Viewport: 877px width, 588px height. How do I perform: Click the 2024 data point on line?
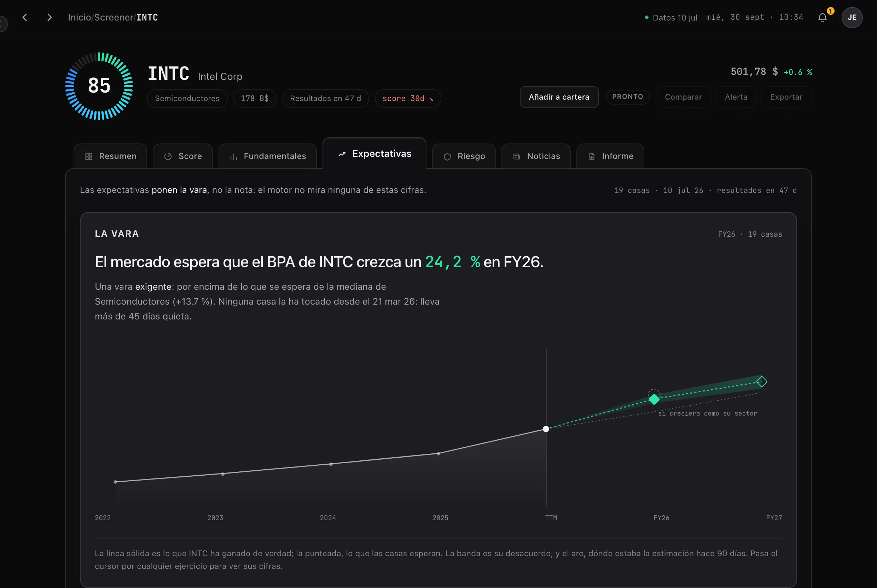click(x=331, y=464)
